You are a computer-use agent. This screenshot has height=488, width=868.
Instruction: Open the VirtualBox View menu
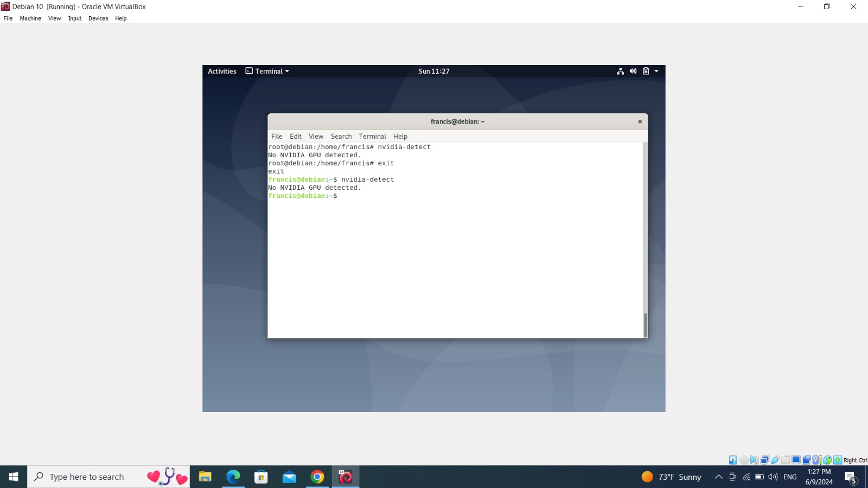click(54, 18)
